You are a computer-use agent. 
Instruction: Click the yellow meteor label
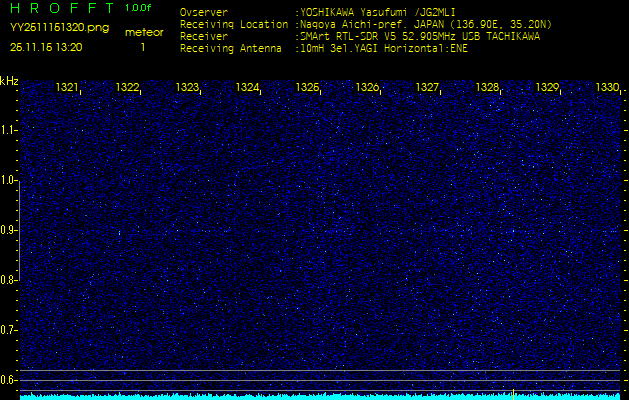pyautogui.click(x=144, y=32)
